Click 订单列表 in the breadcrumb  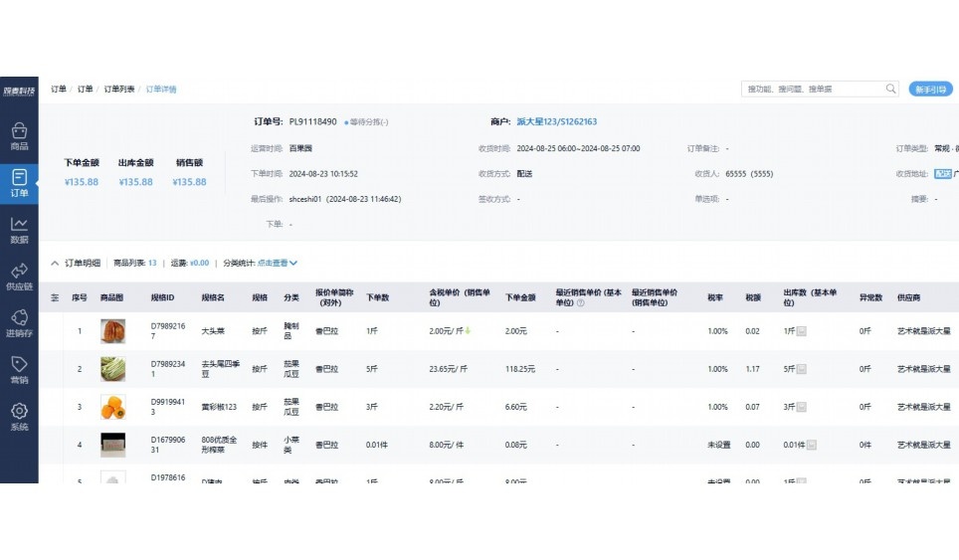pyautogui.click(x=119, y=90)
